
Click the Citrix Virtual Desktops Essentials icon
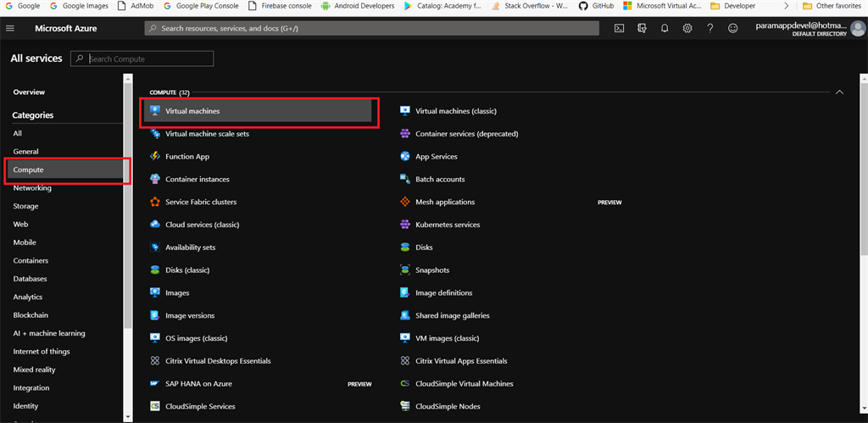[x=155, y=360]
